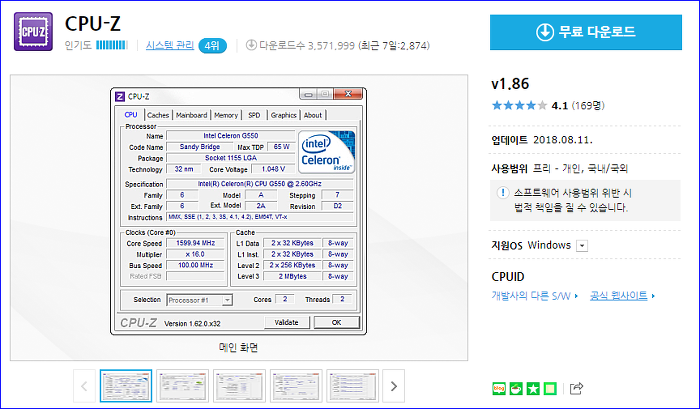Click the star rating display
This screenshot has height=409, width=700.
click(519, 105)
